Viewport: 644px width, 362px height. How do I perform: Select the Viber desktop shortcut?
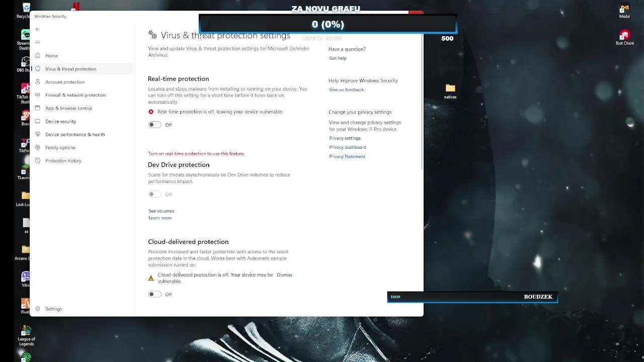[x=25, y=280]
